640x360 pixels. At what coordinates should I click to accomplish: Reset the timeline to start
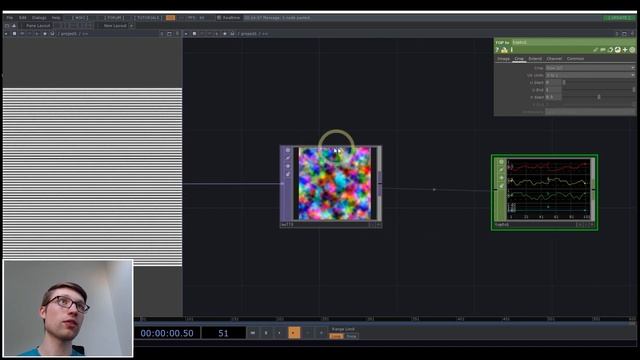[253, 333]
